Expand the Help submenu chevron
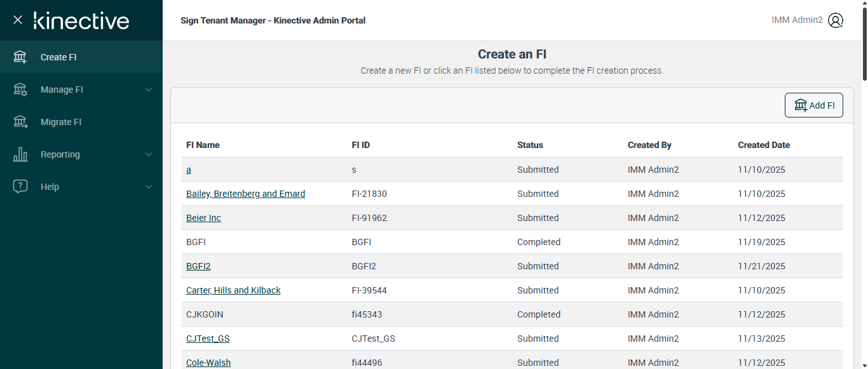868x369 pixels. pos(149,187)
